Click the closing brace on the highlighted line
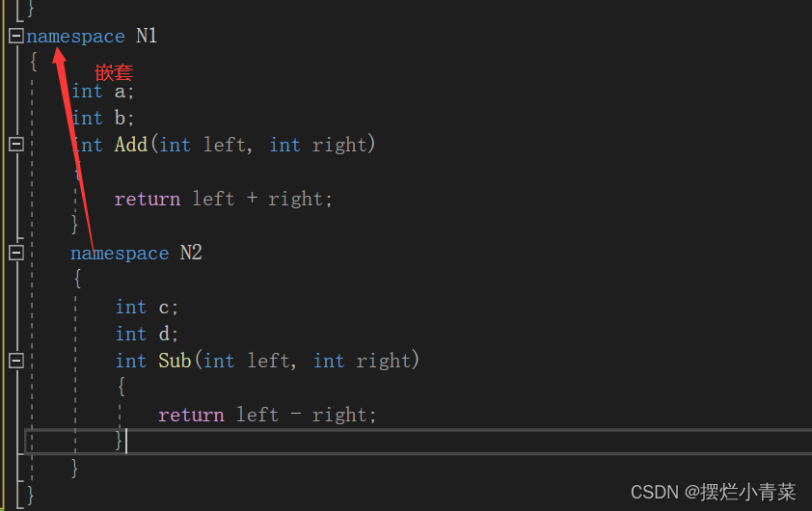The height and width of the screenshot is (511, 812). (x=119, y=441)
